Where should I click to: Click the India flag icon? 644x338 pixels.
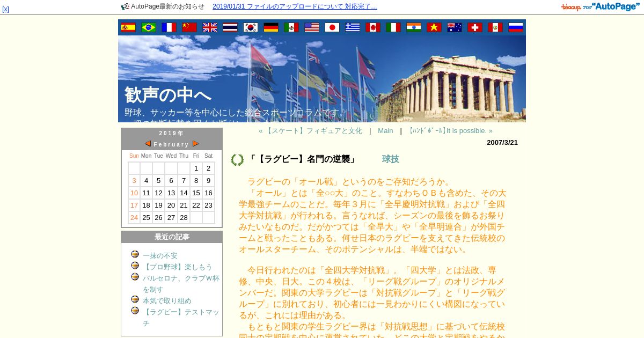(x=414, y=27)
